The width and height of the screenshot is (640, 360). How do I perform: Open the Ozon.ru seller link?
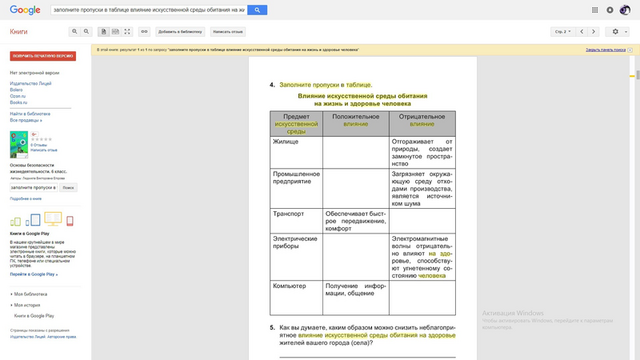(18, 96)
